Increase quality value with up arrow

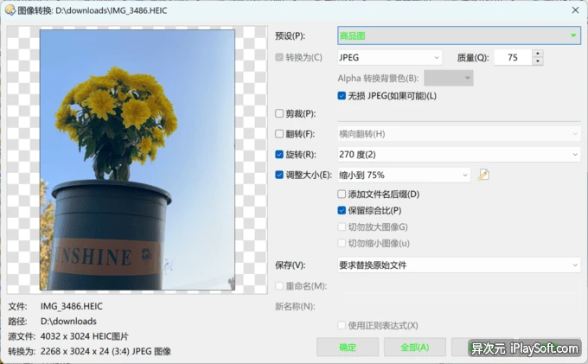(x=538, y=54)
